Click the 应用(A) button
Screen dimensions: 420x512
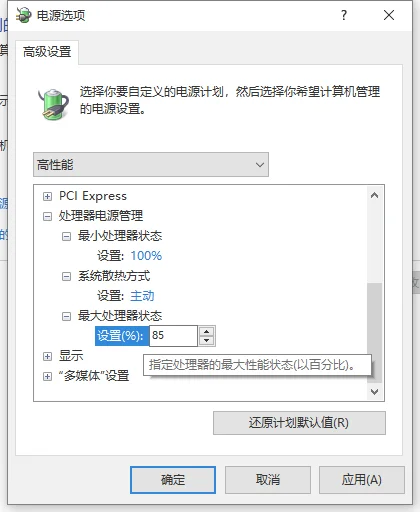pos(362,480)
